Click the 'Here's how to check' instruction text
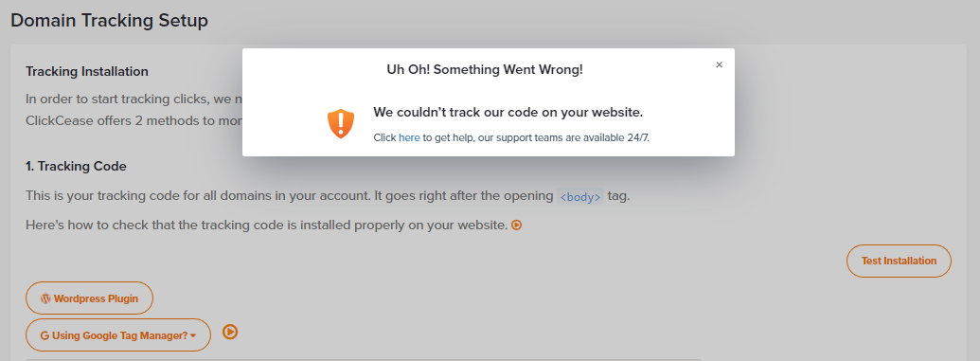 [x=266, y=226]
